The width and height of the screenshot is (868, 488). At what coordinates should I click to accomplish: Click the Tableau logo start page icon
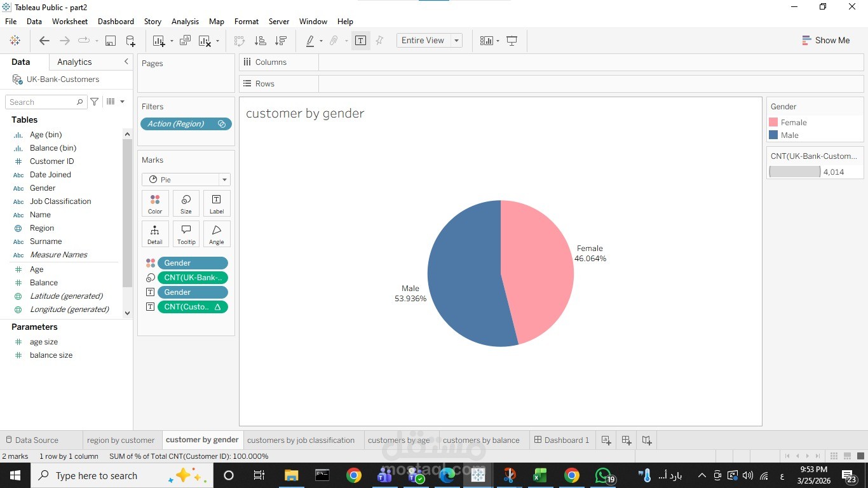15,41
